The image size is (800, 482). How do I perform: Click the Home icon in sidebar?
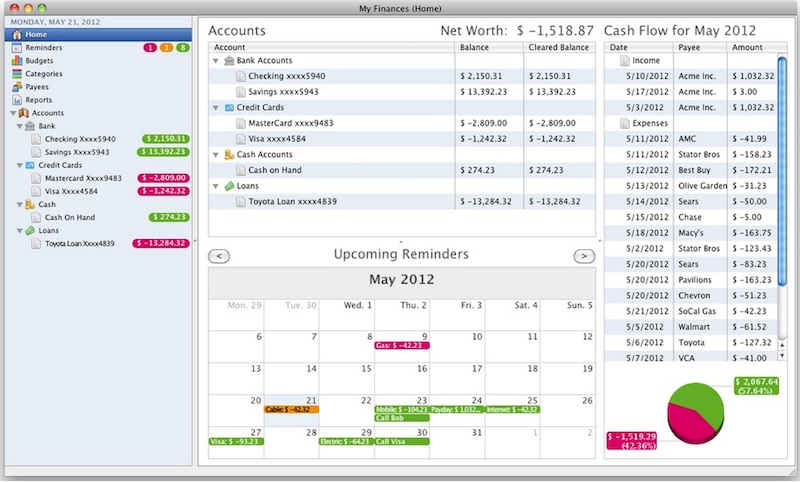(x=18, y=35)
